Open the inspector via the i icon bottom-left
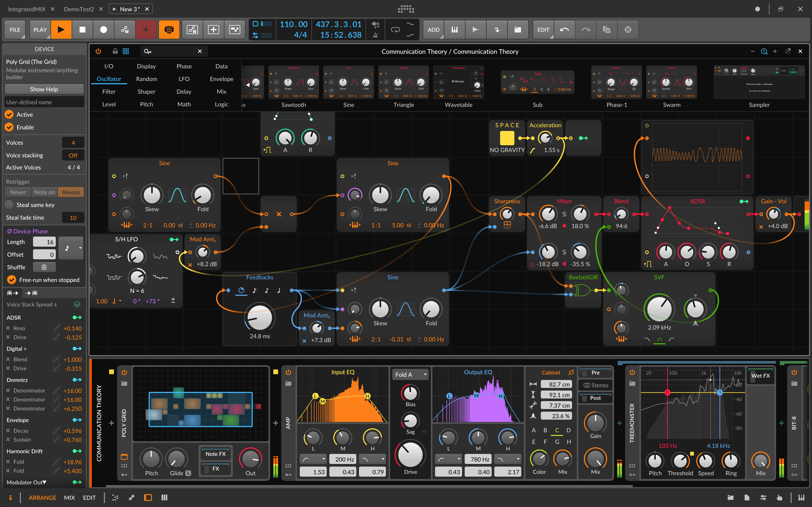 point(10,497)
